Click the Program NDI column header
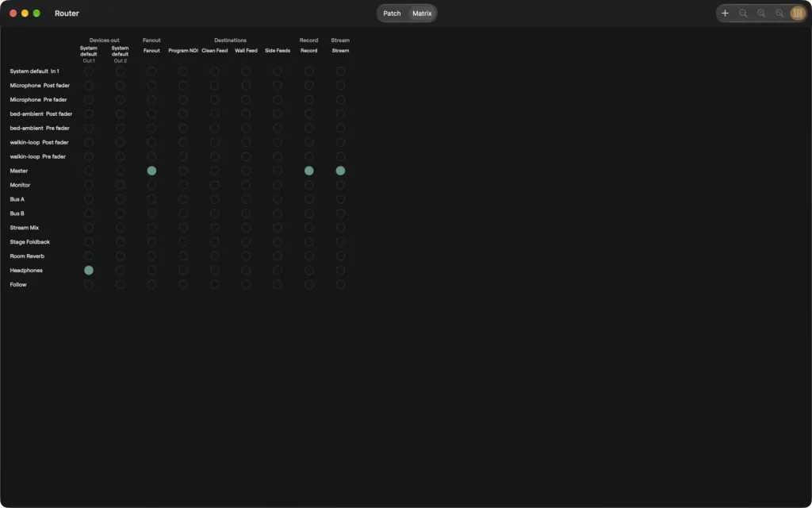Image resolution: width=812 pixels, height=508 pixels. point(183,50)
